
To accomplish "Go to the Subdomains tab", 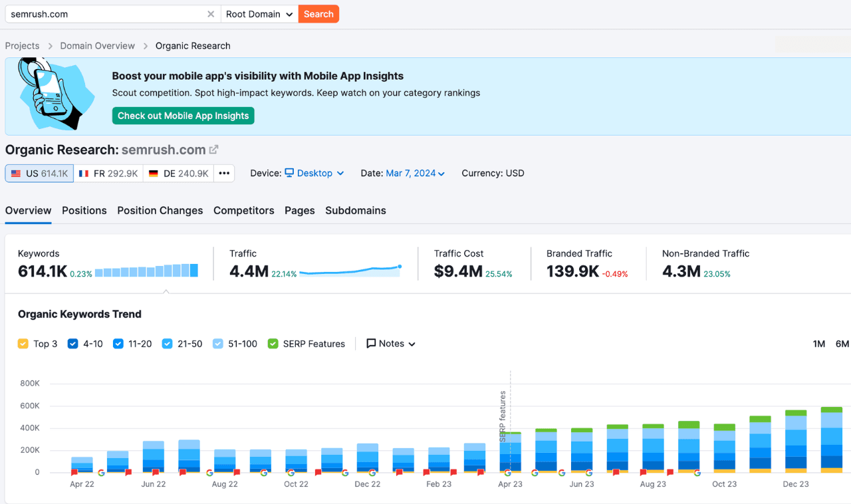I will 356,210.
